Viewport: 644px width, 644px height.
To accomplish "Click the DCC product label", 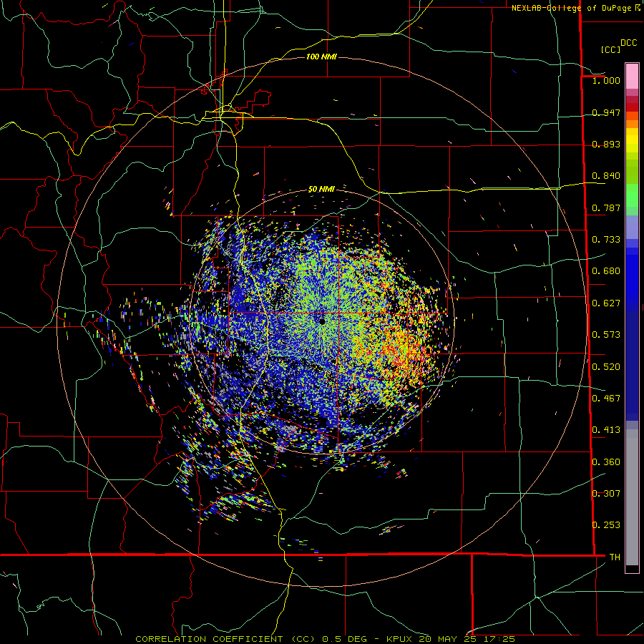I will pyautogui.click(x=629, y=43).
